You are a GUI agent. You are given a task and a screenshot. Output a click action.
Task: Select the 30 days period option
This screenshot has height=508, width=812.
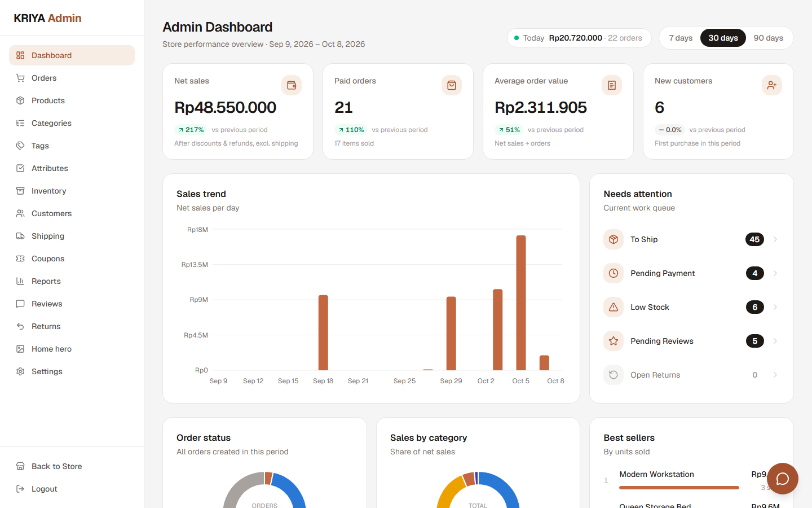(723, 38)
